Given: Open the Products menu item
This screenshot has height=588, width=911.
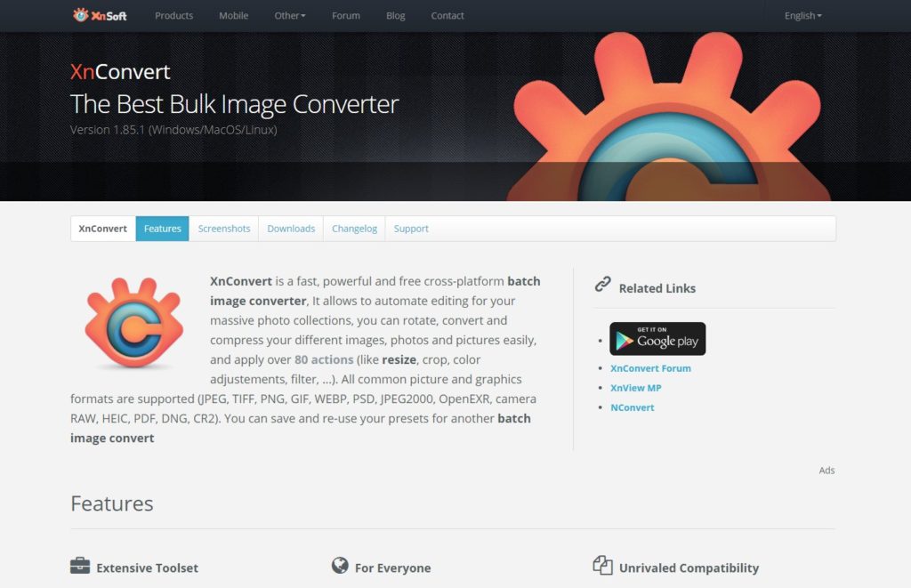Looking at the screenshot, I should pyautogui.click(x=173, y=16).
